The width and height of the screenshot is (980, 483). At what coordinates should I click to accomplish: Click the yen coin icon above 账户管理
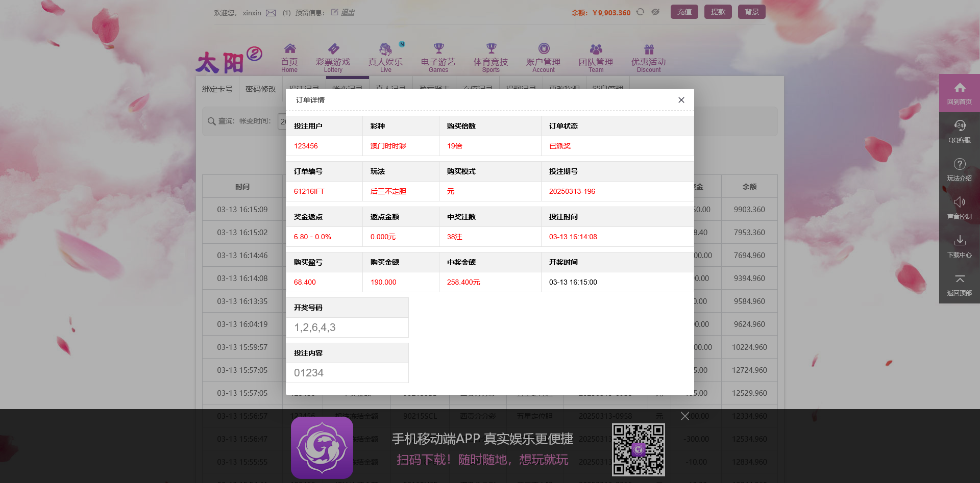[x=544, y=48]
